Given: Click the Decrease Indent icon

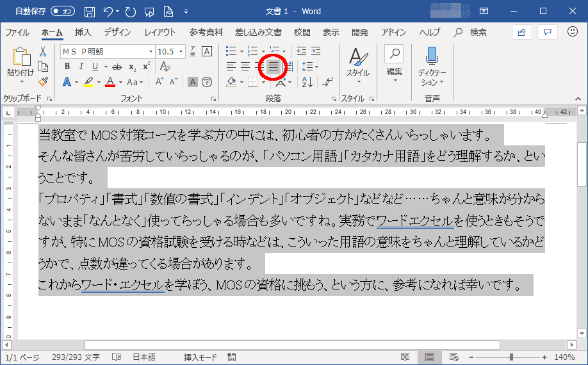Looking at the screenshot, I should tap(302, 51).
